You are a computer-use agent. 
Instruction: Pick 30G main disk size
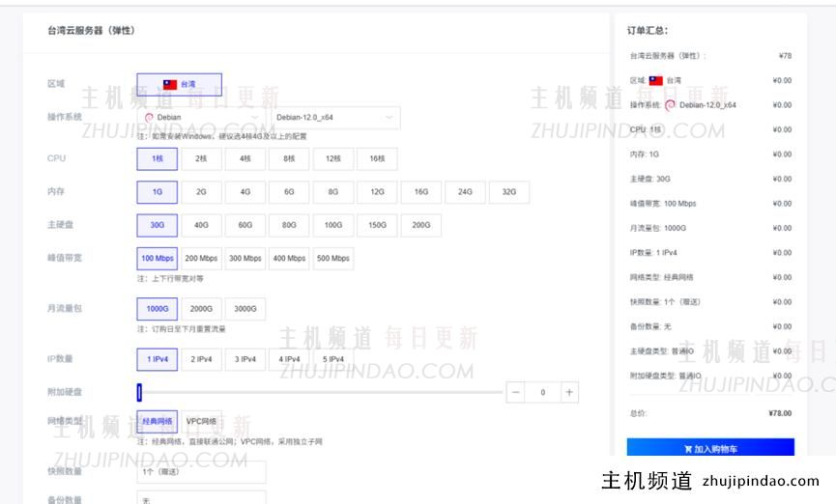158,225
